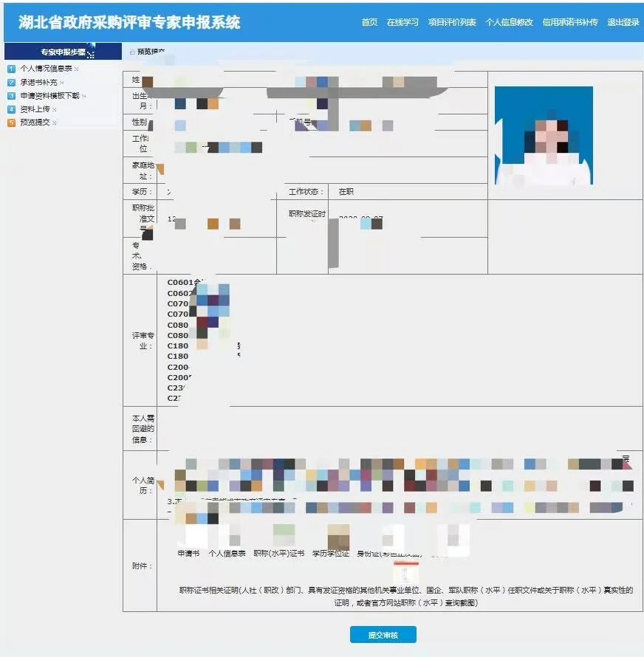Open 个人信息修改 in the navigation bar
The width and height of the screenshot is (644, 657).
pyautogui.click(x=511, y=21)
